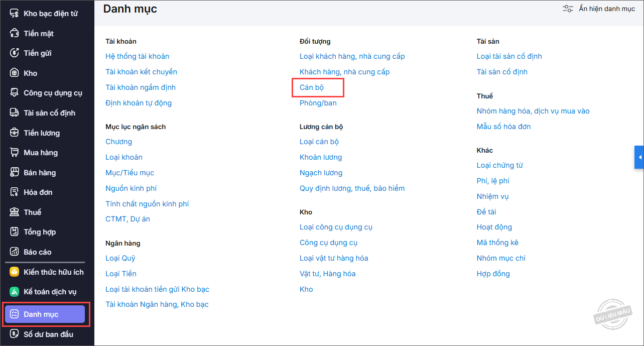Click the Hóa đơn invoice icon
The image size is (644, 346).
[15, 192]
